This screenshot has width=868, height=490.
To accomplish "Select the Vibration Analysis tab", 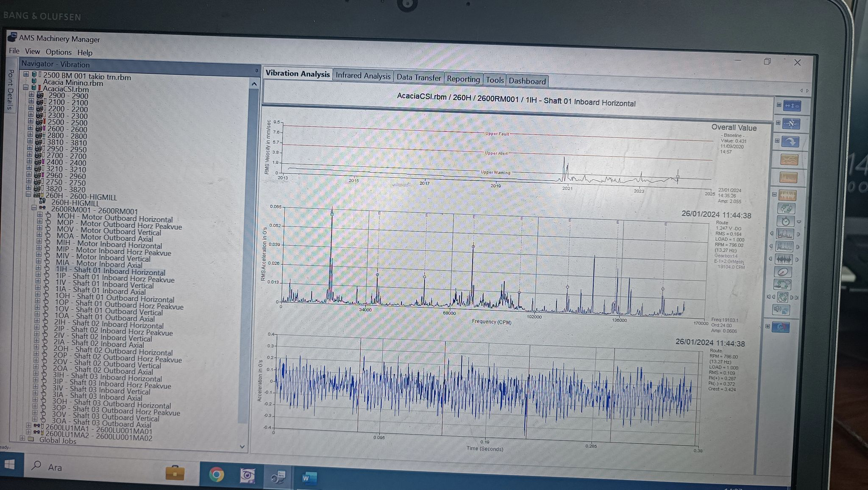I will (298, 73).
